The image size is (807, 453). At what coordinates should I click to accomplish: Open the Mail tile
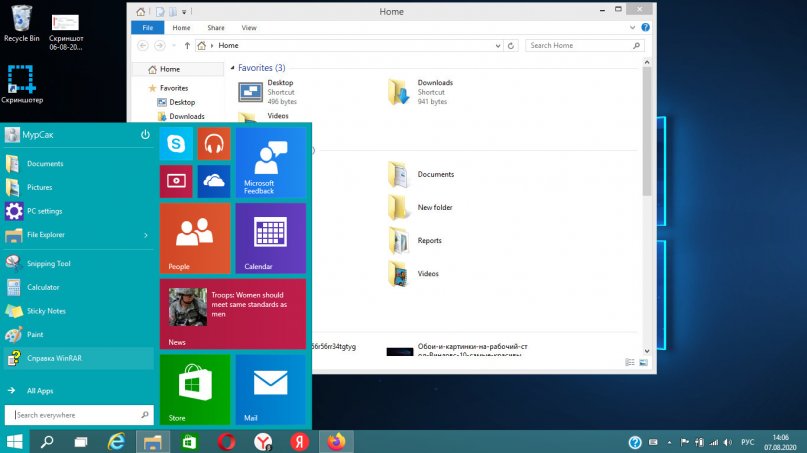(x=270, y=390)
